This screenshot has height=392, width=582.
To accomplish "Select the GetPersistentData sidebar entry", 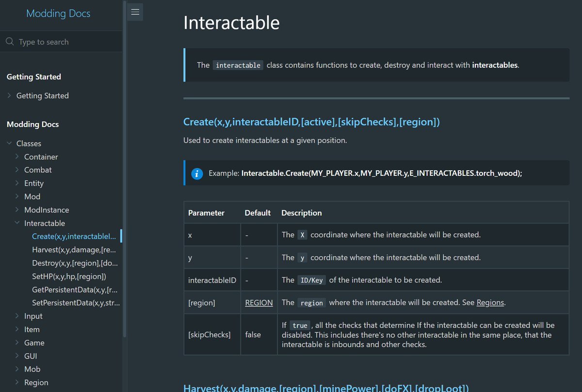I will coord(75,290).
